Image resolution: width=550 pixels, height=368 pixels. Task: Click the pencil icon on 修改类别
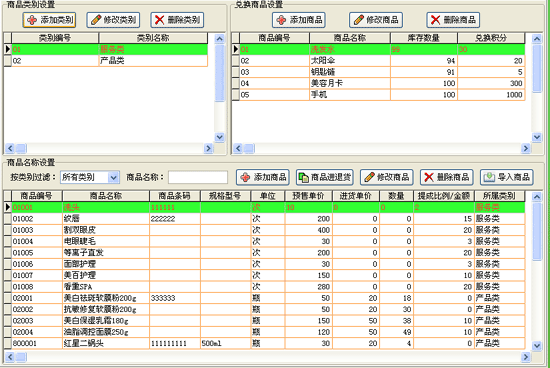[96, 20]
